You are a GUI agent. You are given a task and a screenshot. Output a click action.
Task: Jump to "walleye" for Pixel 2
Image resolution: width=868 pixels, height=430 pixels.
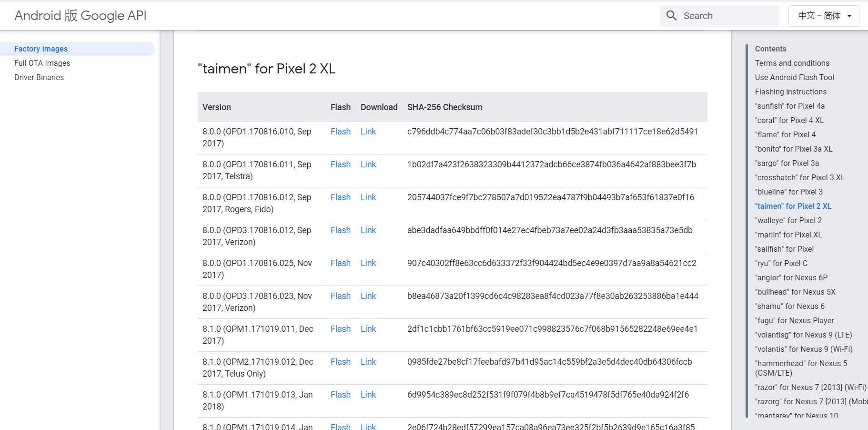788,221
